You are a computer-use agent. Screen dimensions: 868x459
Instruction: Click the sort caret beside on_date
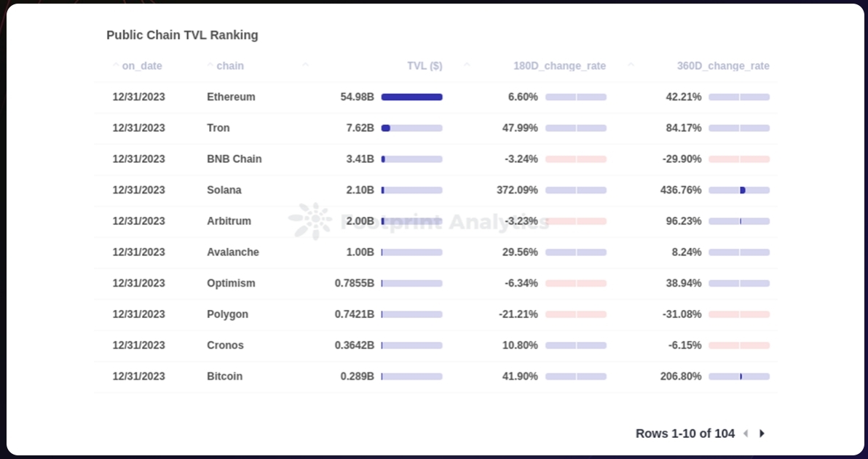116,65
